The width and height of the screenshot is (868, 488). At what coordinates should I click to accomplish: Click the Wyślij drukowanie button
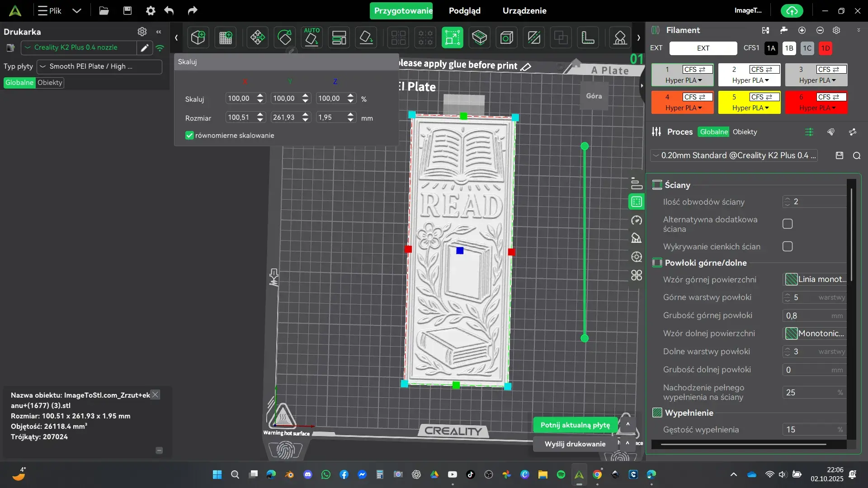click(575, 444)
